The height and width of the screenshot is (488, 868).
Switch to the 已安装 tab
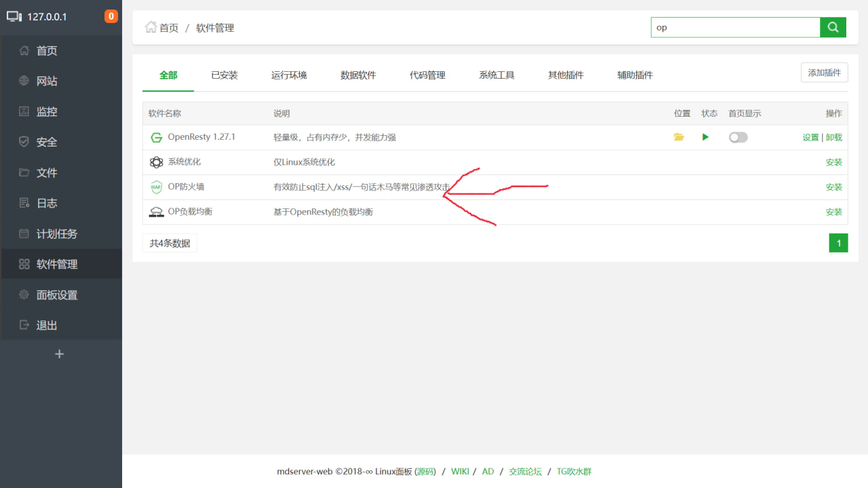[x=224, y=75]
